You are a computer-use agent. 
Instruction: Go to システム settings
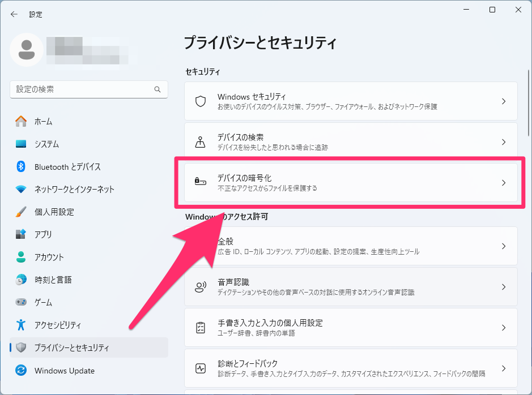pyautogui.click(x=89, y=144)
